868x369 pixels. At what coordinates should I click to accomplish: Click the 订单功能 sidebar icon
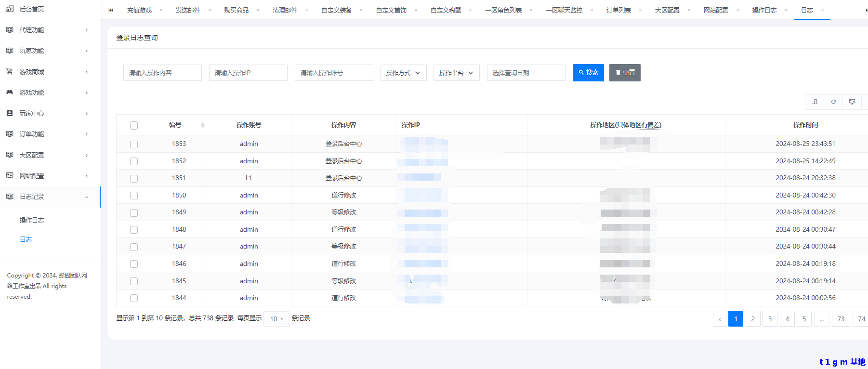(x=10, y=134)
